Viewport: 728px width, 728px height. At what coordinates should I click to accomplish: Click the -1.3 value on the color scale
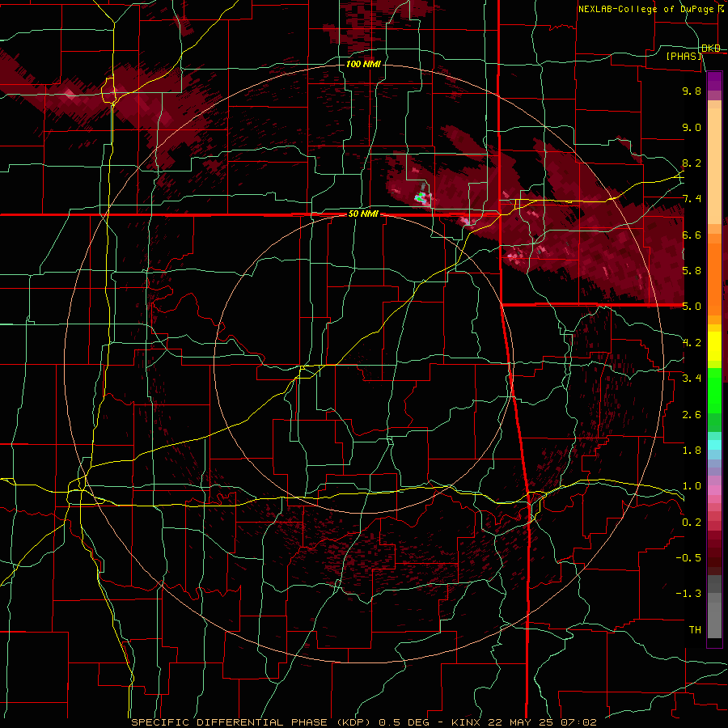(x=688, y=594)
